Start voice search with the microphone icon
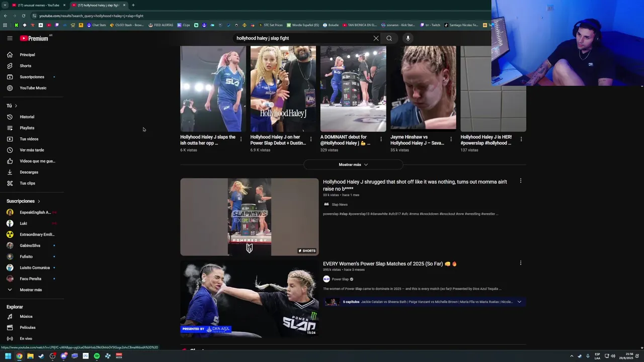 408,38
